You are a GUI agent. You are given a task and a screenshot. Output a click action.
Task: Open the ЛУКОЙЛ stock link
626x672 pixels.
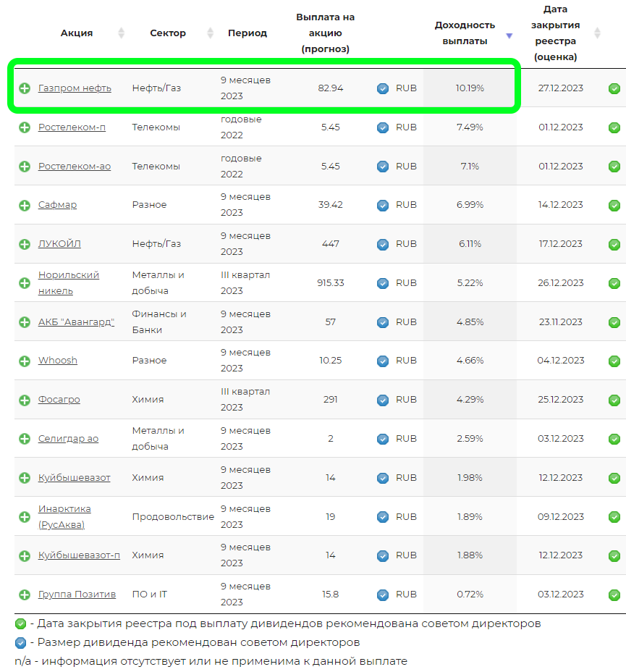click(x=59, y=243)
